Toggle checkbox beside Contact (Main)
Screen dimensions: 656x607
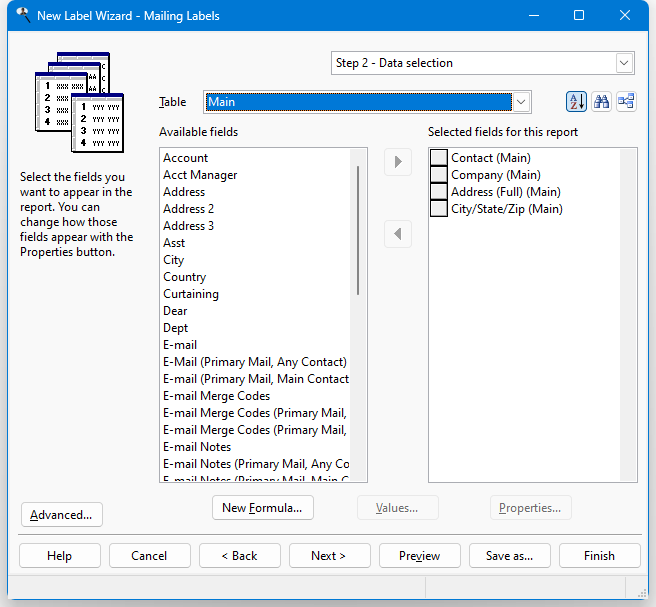pos(439,158)
